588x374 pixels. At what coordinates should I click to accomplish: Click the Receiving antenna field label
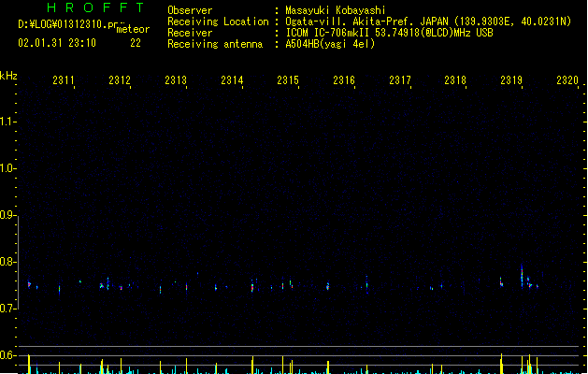(x=215, y=44)
